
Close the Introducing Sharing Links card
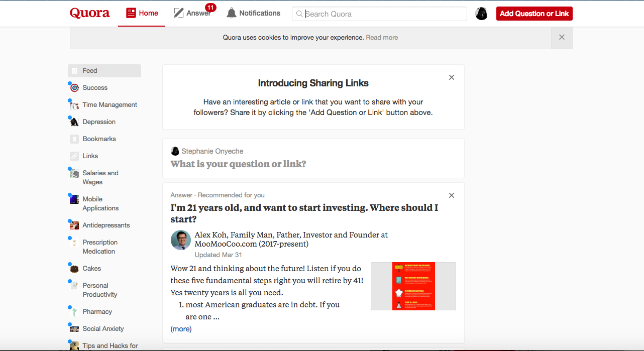pos(452,77)
